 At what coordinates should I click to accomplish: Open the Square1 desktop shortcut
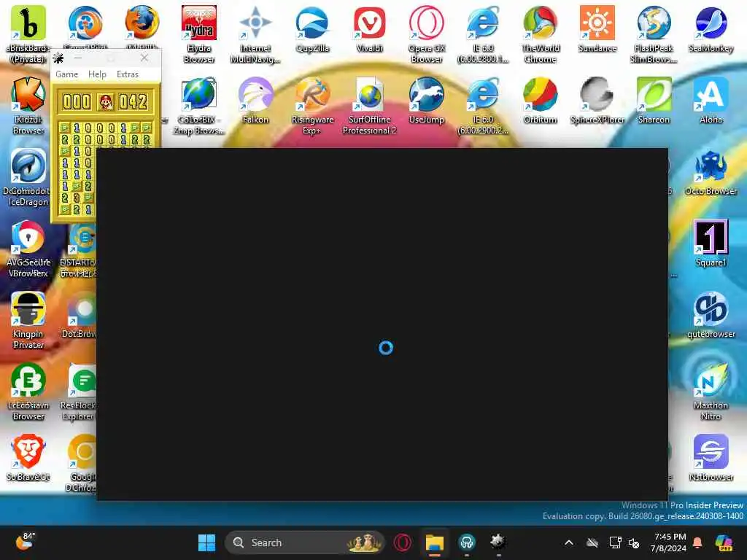click(x=711, y=243)
